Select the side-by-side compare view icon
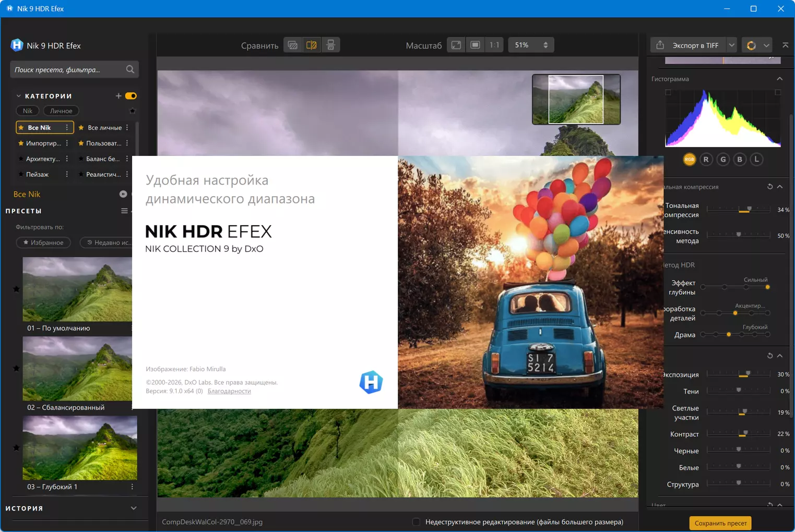Screen dimensions: 795x532 click(330, 45)
